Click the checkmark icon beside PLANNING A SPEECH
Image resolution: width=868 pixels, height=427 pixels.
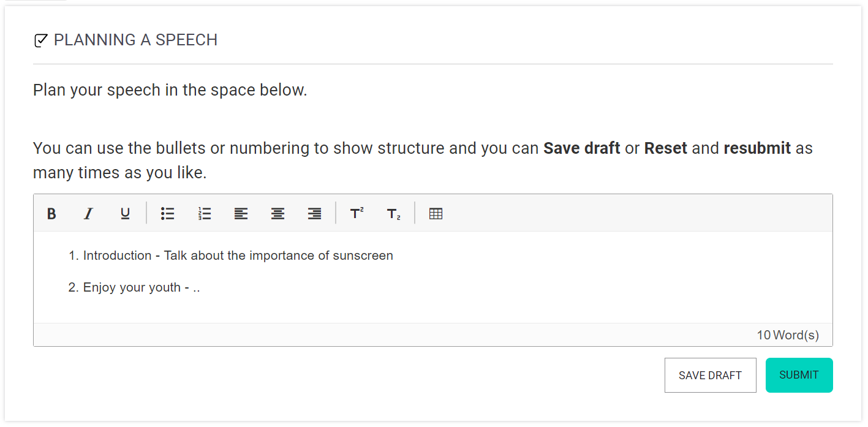[40, 40]
